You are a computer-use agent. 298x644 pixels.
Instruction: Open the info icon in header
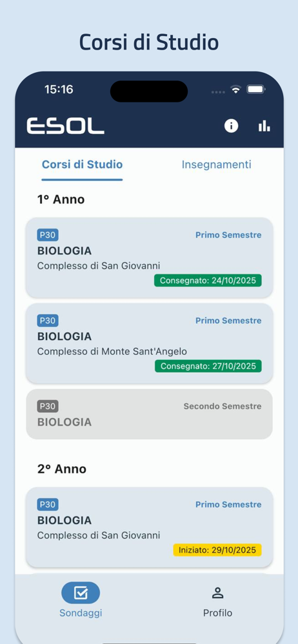[231, 126]
